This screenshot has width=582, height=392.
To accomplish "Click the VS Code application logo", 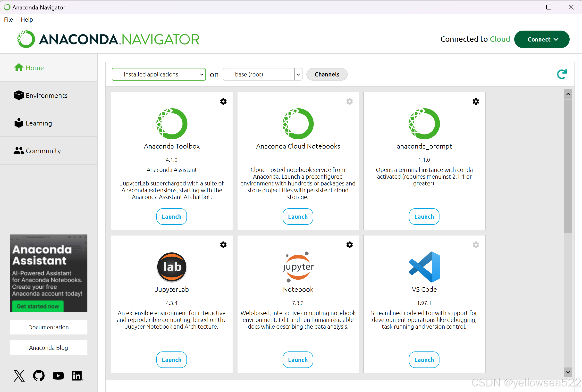I will pos(424,267).
